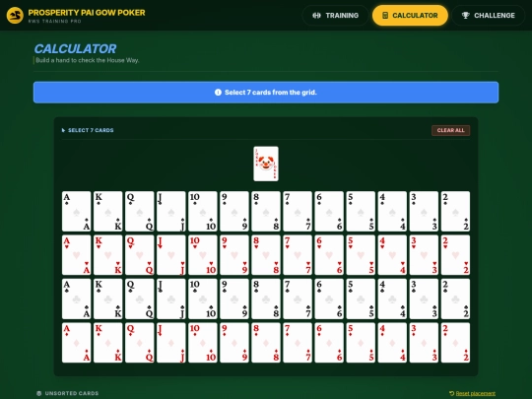Select the 7 of Diamonds card
Screen dimensions: 532x399
(298, 343)
